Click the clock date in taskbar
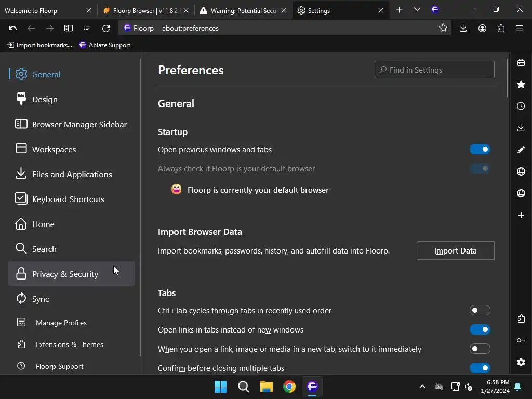The width and height of the screenshot is (532, 399). tap(495, 387)
